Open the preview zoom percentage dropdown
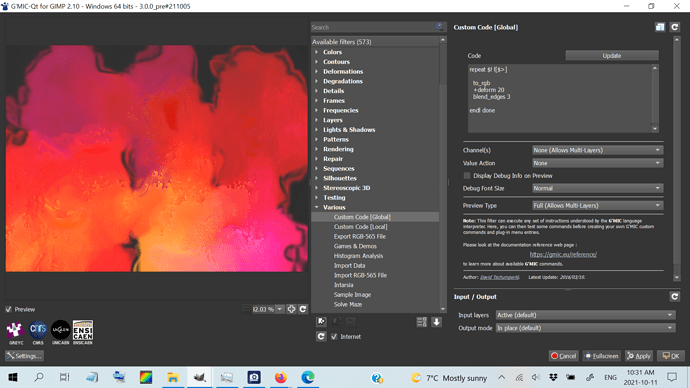 pos(279,309)
